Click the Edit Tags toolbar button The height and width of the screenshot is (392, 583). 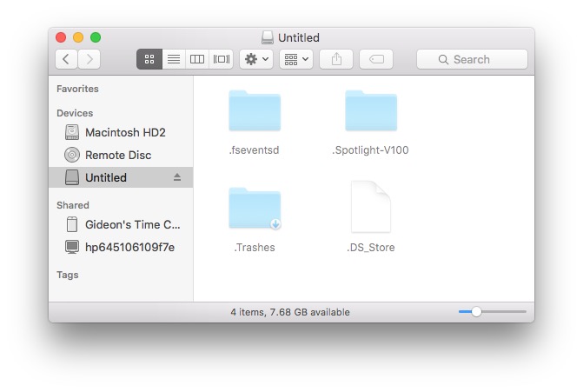pyautogui.click(x=376, y=59)
